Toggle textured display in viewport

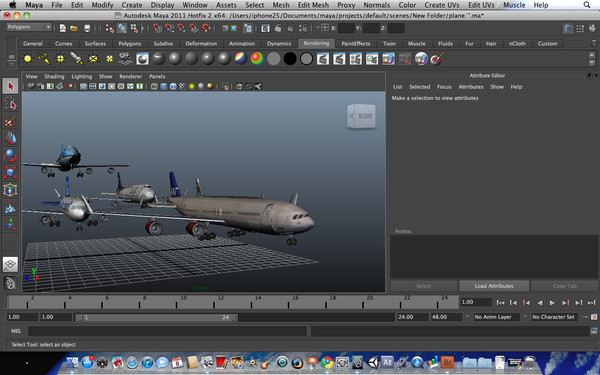182,86
